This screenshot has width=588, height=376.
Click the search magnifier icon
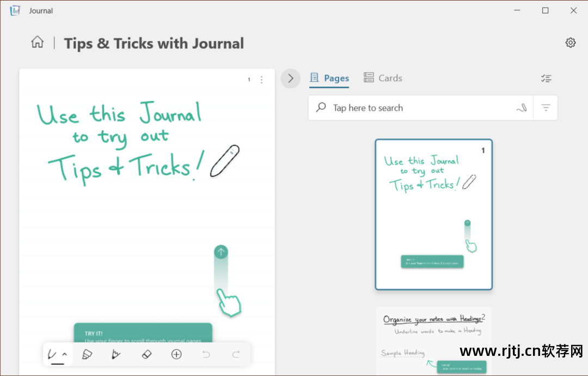click(x=321, y=108)
